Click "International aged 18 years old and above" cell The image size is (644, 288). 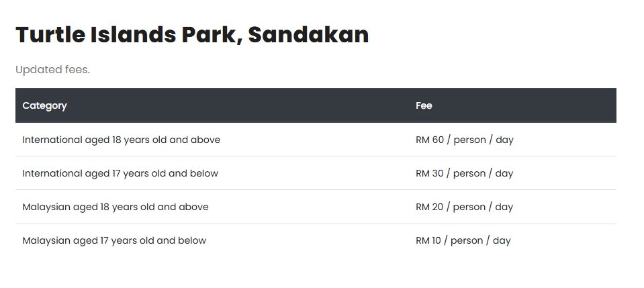122,140
